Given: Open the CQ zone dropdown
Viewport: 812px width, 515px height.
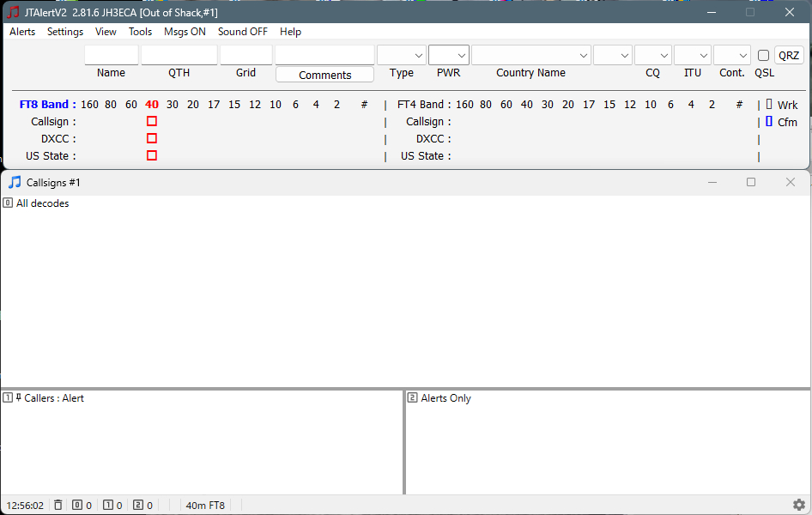Looking at the screenshot, I should 652,56.
